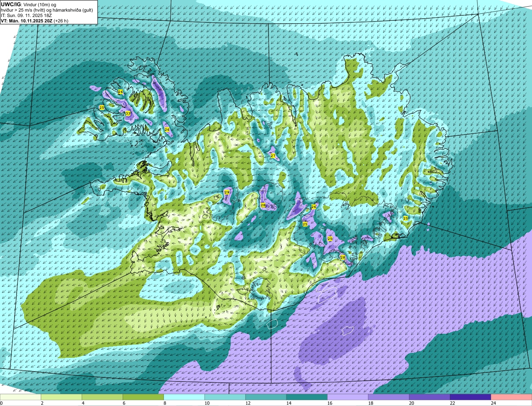Pick the 4–6 m/s legend color band
This screenshot has height=406, width=532.
click(x=102, y=397)
